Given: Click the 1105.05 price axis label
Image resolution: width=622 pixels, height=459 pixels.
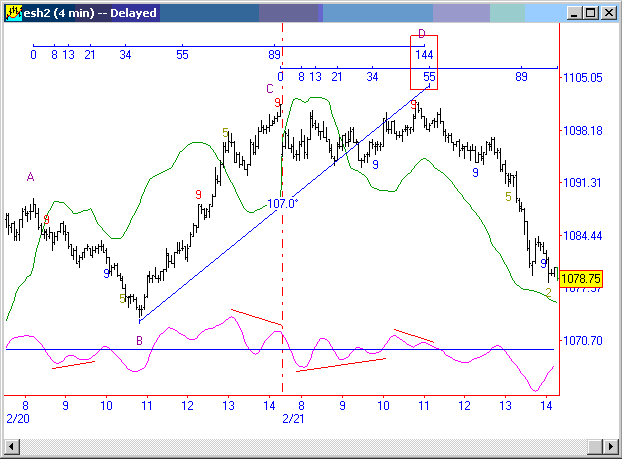Looking at the screenshot, I should pyautogui.click(x=581, y=78).
